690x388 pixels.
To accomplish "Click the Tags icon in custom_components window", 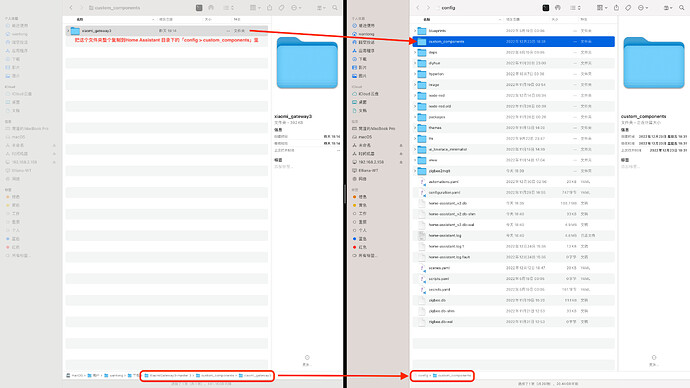I will 281,8.
